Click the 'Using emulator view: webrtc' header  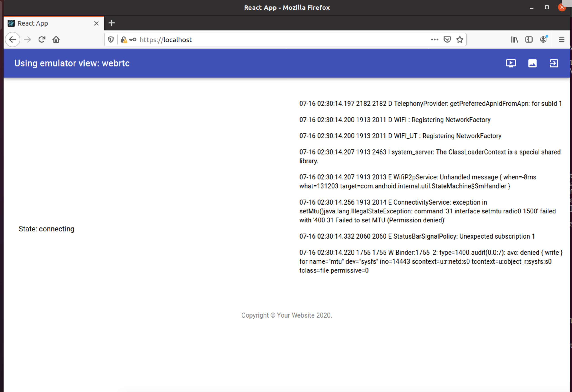point(72,63)
